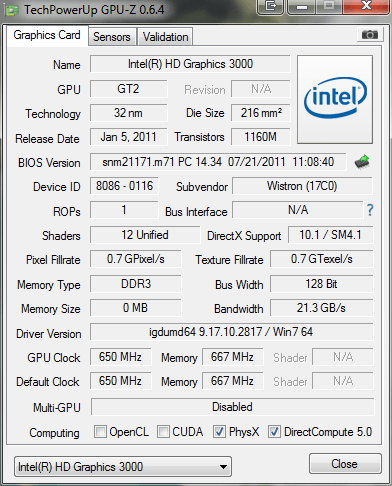392x486 pixels.
Task: Click the title bar send-to-tray icon button
Action: click(270, 6)
